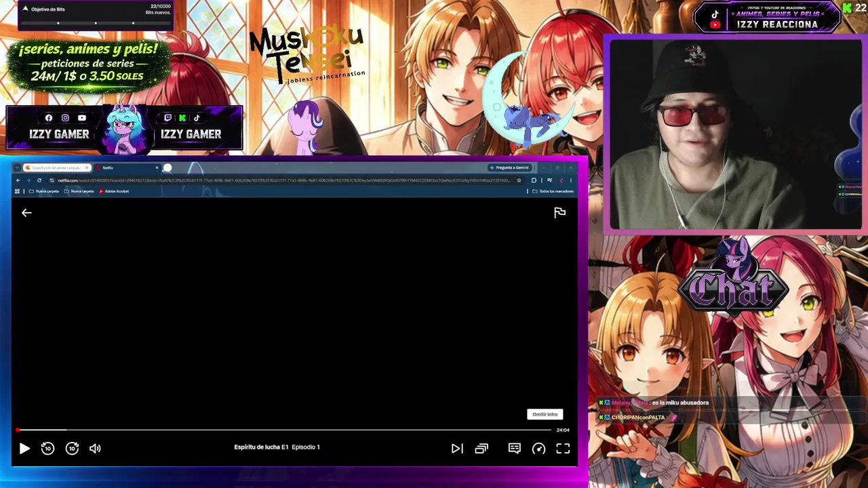Focus the netflix.com address bar
Image resolution: width=868 pixels, height=488 pixels.
285,180
